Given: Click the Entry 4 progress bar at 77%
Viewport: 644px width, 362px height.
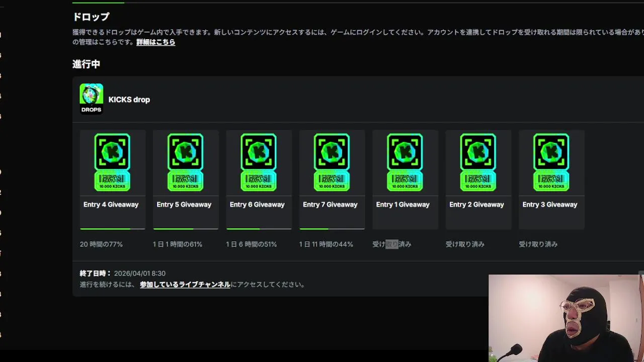Looking at the screenshot, I should tap(113, 229).
